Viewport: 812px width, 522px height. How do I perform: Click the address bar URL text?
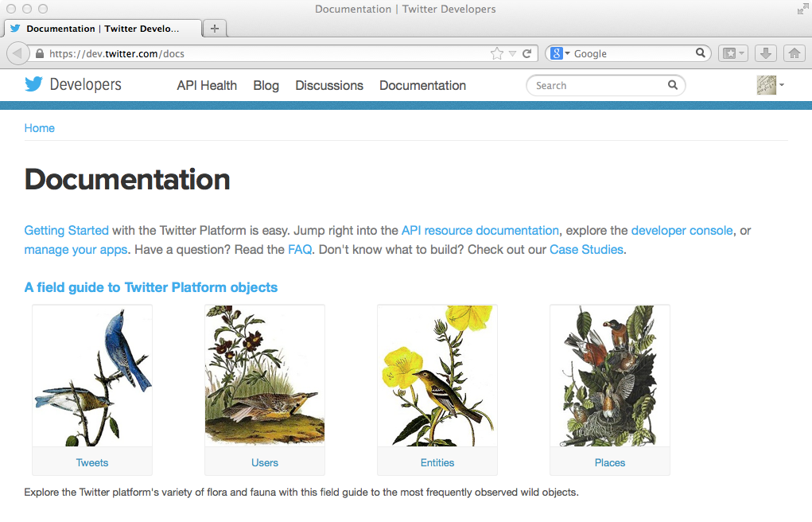coord(117,53)
